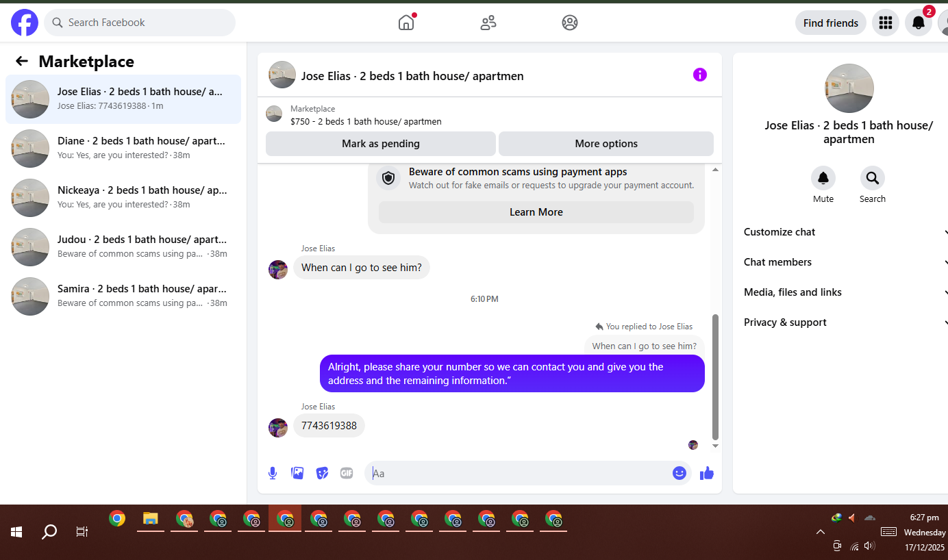Viewport: 948px width, 560px height.
Task: Click the back arrow beside Marketplace
Action: [x=22, y=62]
